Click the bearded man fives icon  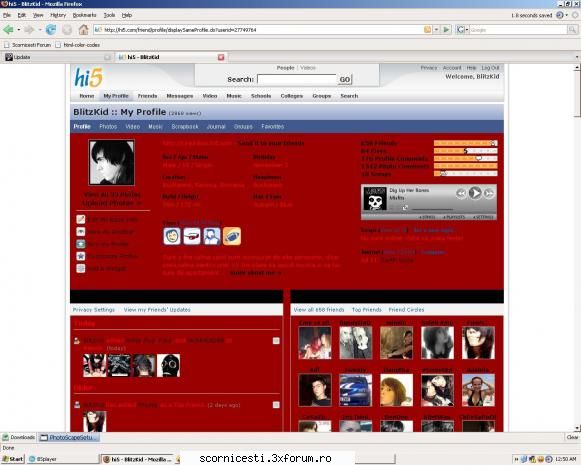[x=212, y=236]
